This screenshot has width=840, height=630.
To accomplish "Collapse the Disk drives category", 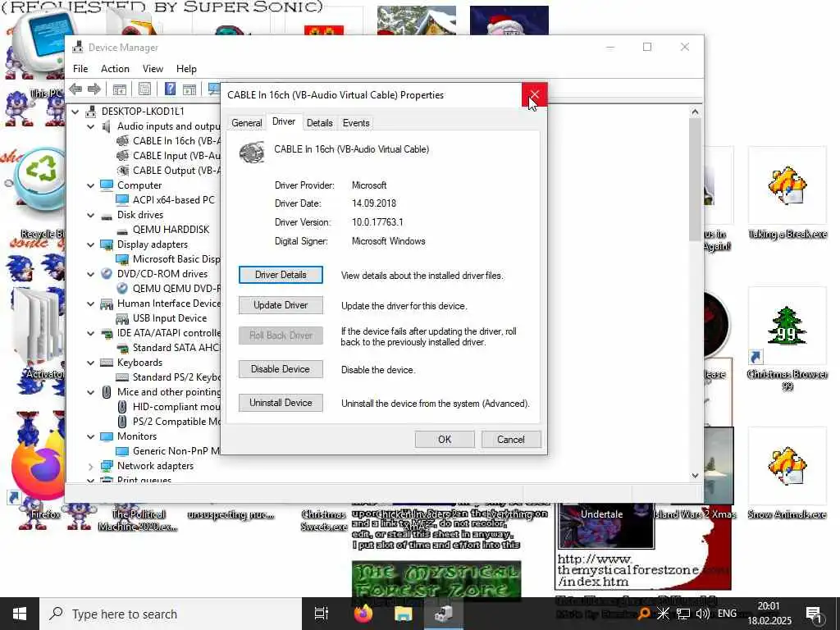I will (90, 215).
